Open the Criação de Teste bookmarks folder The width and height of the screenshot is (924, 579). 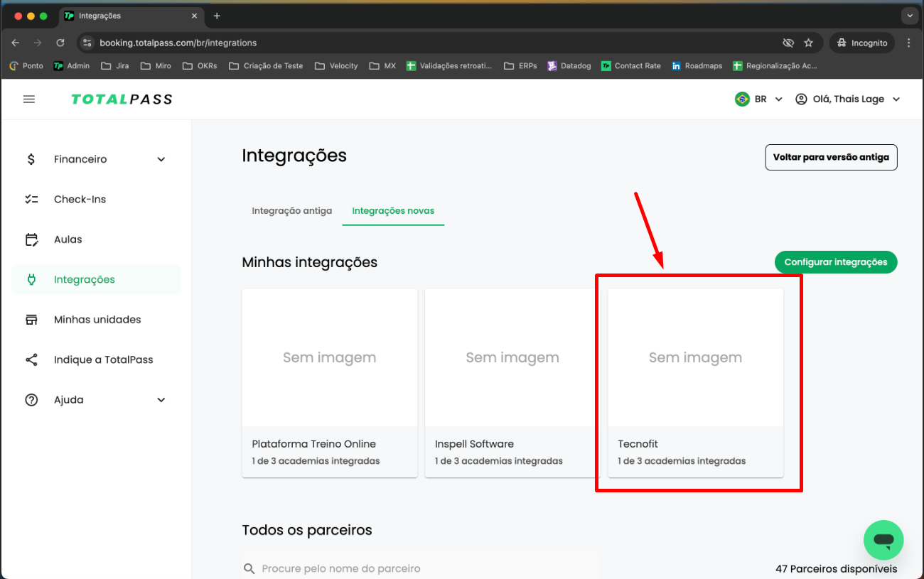(266, 65)
